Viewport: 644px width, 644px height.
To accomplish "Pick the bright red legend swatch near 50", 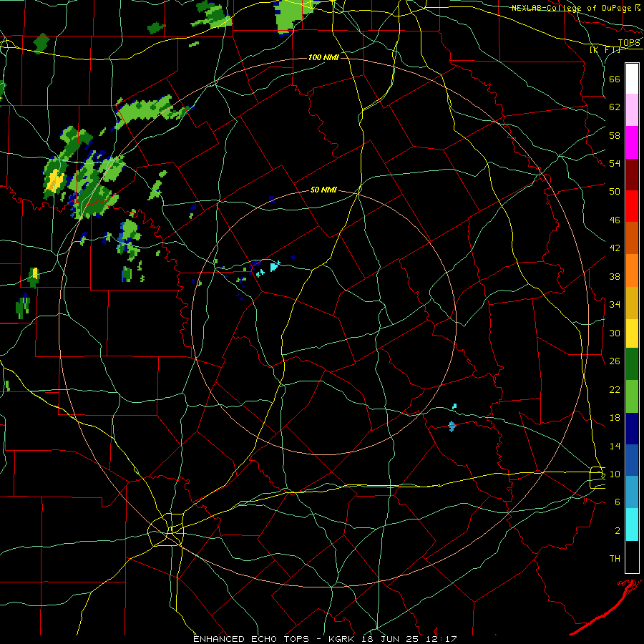I will (632, 206).
